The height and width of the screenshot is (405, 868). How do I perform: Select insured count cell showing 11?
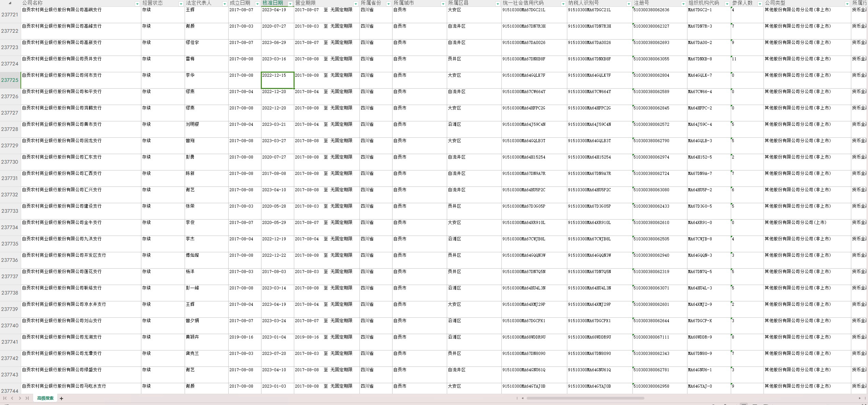[747, 64]
